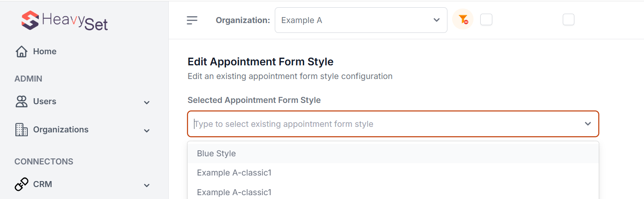Go to Home in the sidebar

(x=44, y=52)
